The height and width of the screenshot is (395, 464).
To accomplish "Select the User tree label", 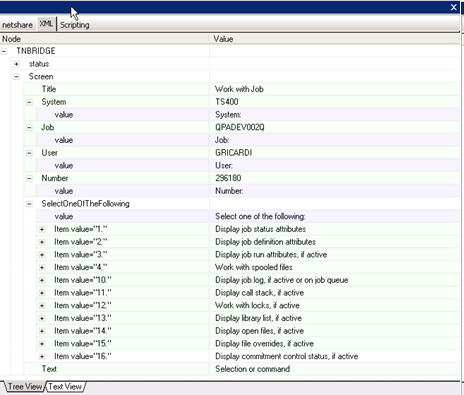I will pos(50,153).
